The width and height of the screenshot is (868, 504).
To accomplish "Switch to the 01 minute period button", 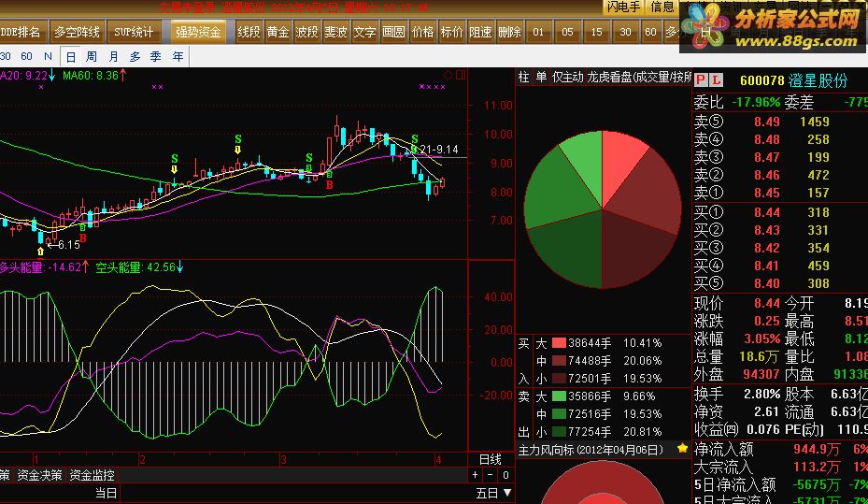I will click(x=538, y=32).
